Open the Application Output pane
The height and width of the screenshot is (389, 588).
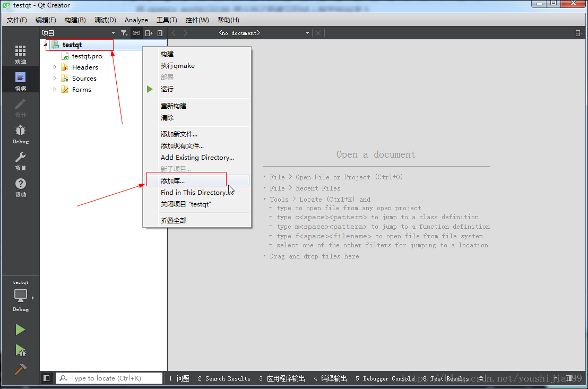click(x=282, y=378)
